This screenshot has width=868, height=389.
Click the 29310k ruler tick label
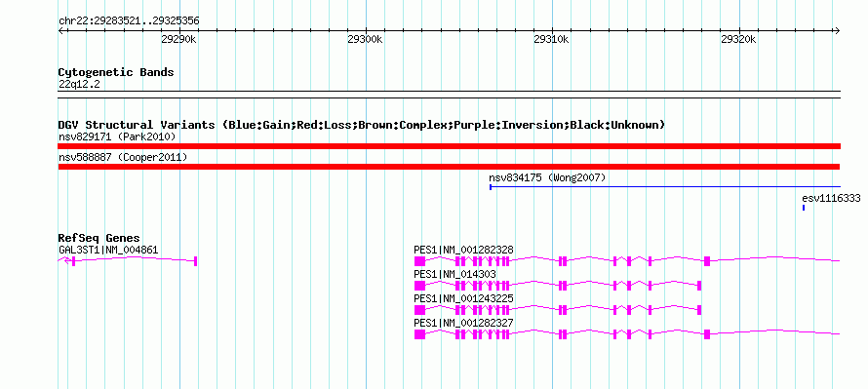(552, 40)
